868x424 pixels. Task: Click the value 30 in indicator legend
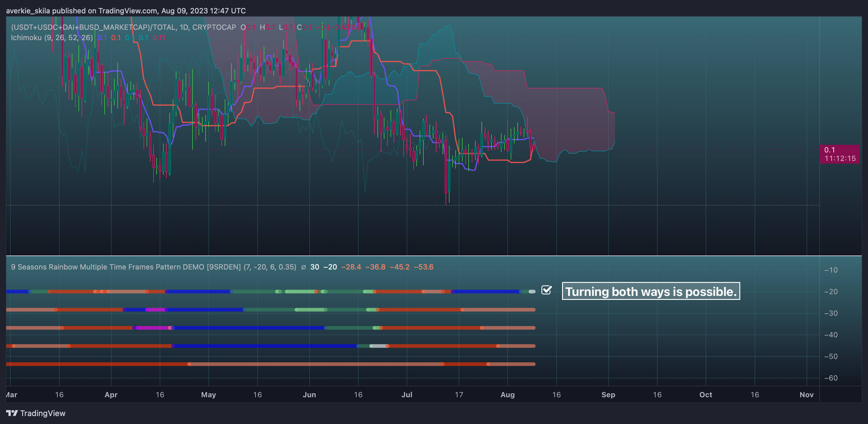(x=315, y=267)
